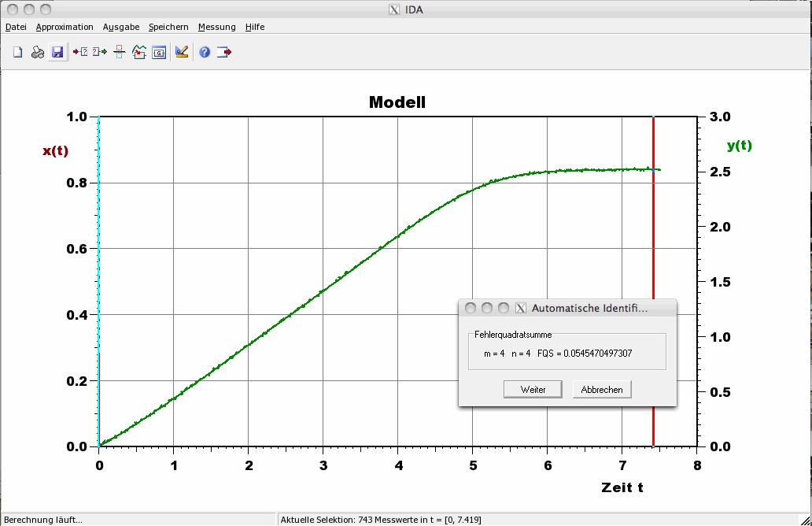Click the X11 icon in the dialog title bar

[520, 309]
